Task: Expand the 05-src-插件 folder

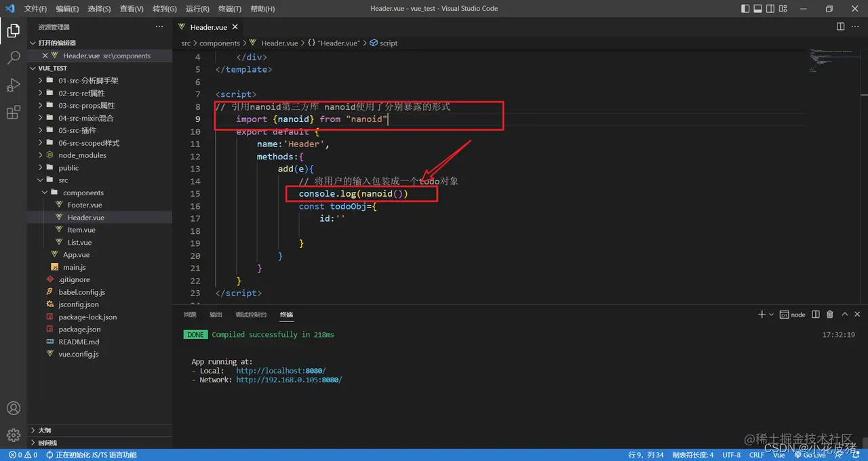Action: click(x=99, y=130)
